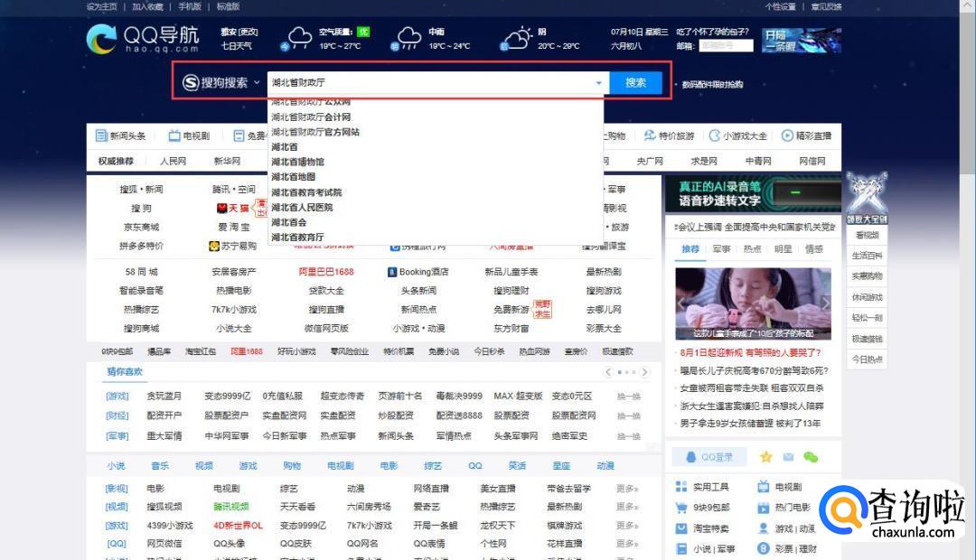The width and height of the screenshot is (976, 560).
Task: Open 新闻头条 in the top navigation bar
Action: pos(121,135)
